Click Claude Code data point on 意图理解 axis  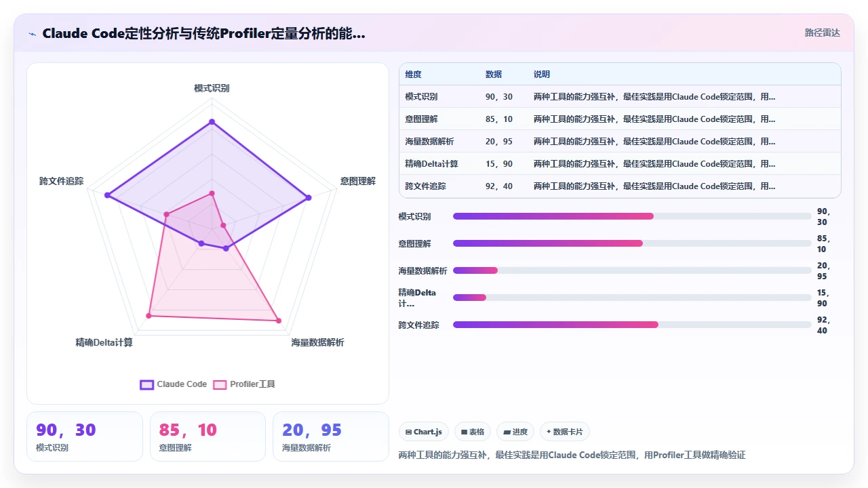[309, 198]
